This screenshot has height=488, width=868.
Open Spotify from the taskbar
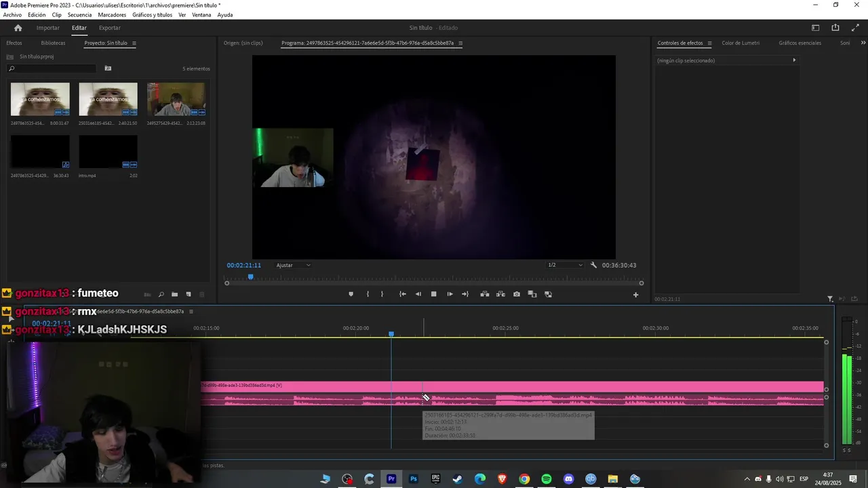coord(547,479)
